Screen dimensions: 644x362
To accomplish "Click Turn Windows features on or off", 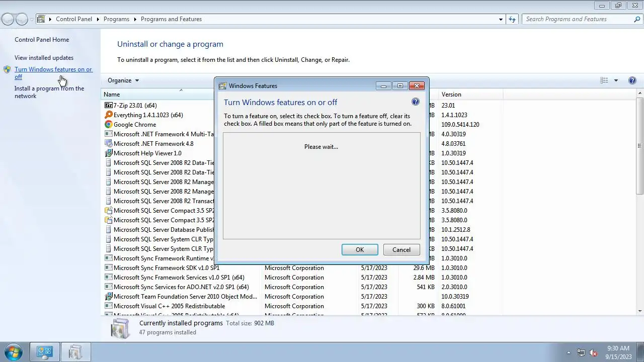I will point(53,73).
